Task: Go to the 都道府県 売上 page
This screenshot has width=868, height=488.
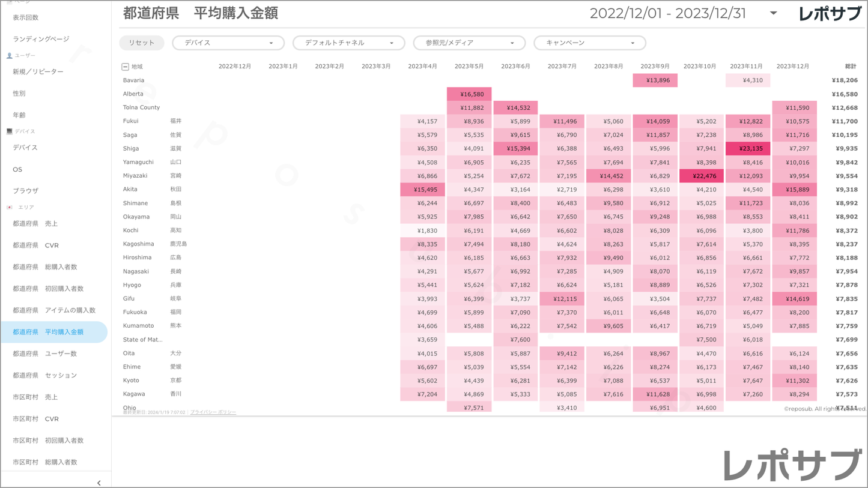Action: point(35,224)
